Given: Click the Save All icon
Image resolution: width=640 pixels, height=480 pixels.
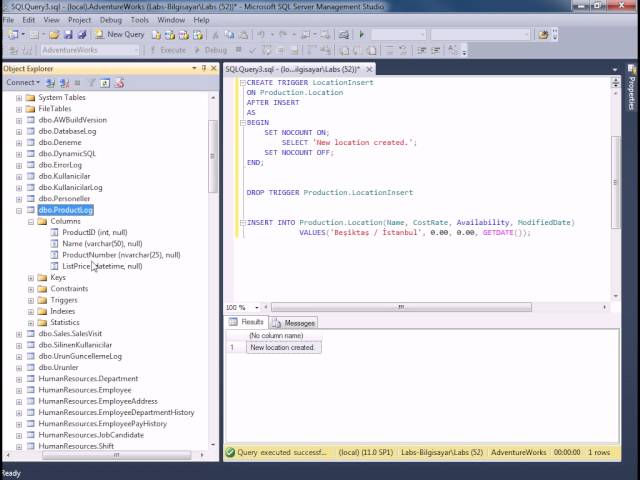Looking at the screenshot, I should [82, 35].
